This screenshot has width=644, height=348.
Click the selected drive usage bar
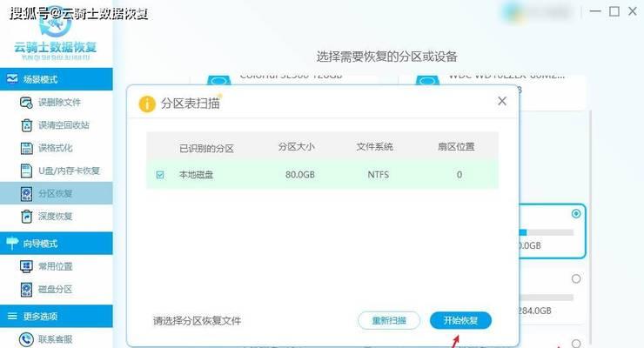pyautogui.click(x=547, y=232)
